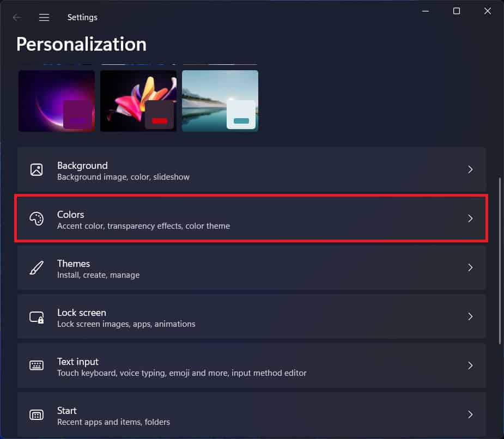
Task: Open Lock screen chevron arrow
Action: (x=470, y=316)
